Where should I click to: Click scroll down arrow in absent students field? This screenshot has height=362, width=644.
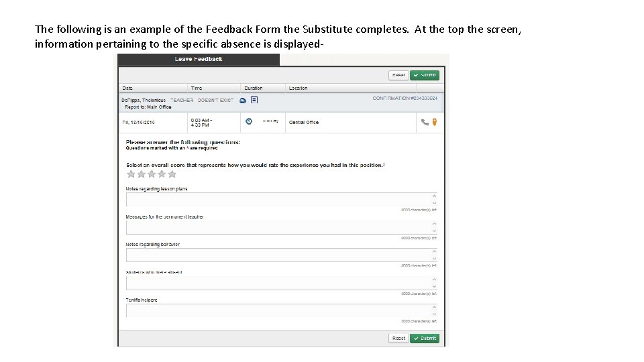click(x=434, y=286)
